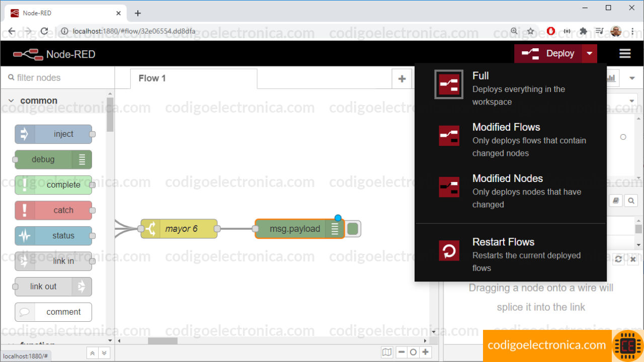Zoom in the workspace with plus button
Image resolution: width=644 pixels, height=362 pixels.
pyautogui.click(x=426, y=352)
